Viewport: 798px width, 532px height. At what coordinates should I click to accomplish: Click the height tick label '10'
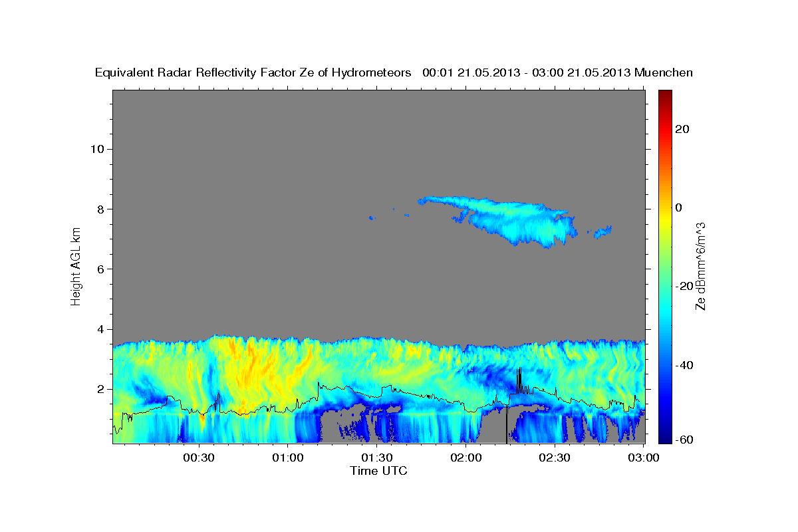pos(98,149)
